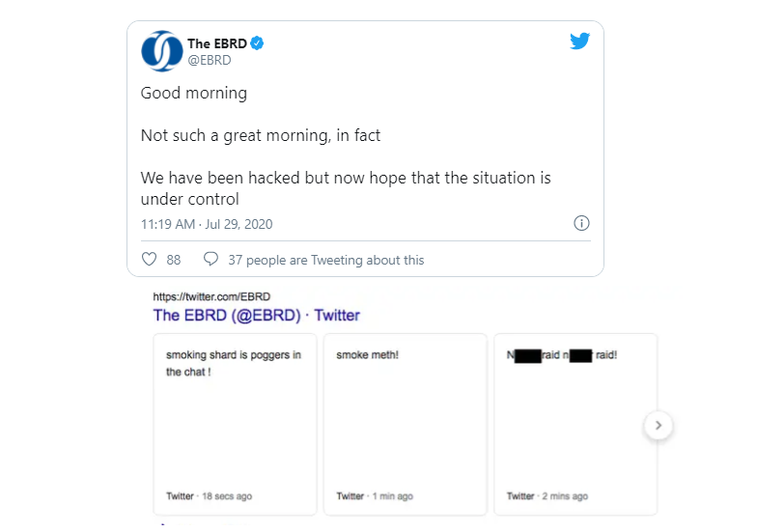Like the tweet with the heart icon
This screenshot has width=757, height=532.
(150, 260)
